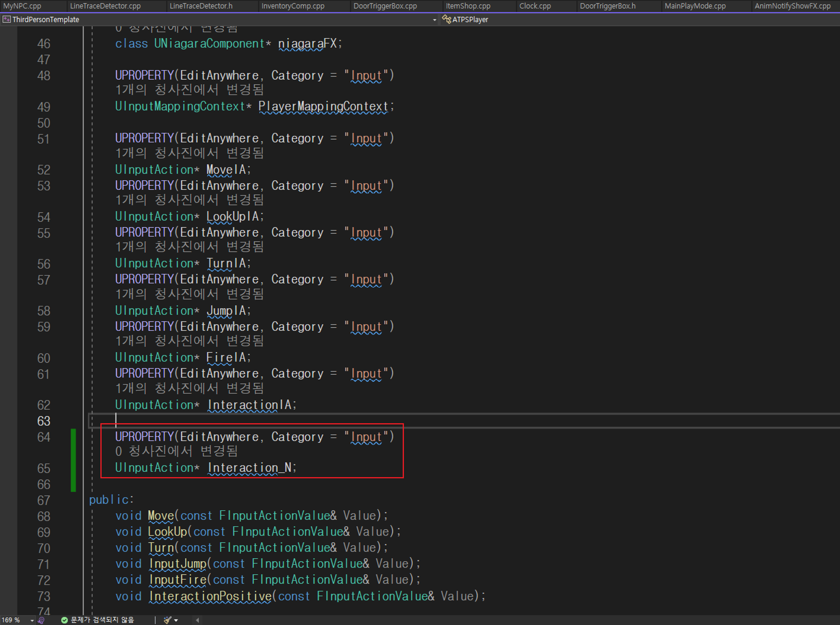
Task: Open the DoorTriggerBox.h tab
Action: pos(607,6)
